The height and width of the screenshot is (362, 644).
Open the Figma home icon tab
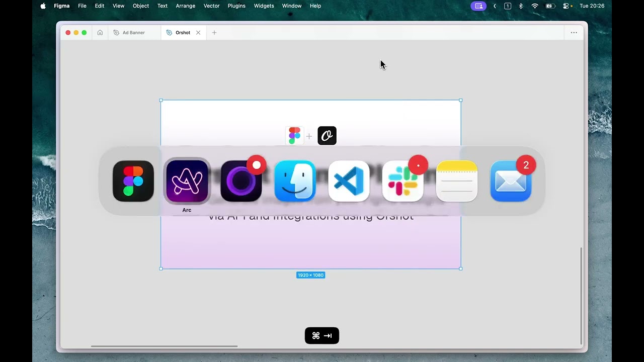coord(100,33)
